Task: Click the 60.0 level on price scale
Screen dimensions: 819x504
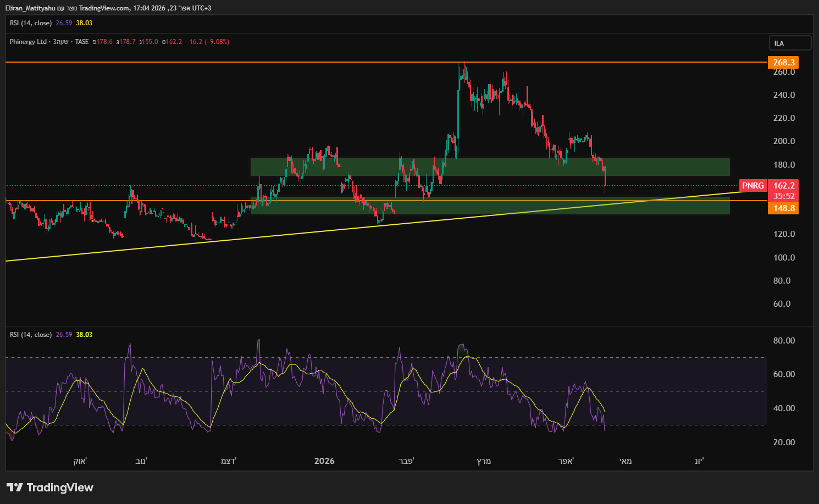Action: 782,304
